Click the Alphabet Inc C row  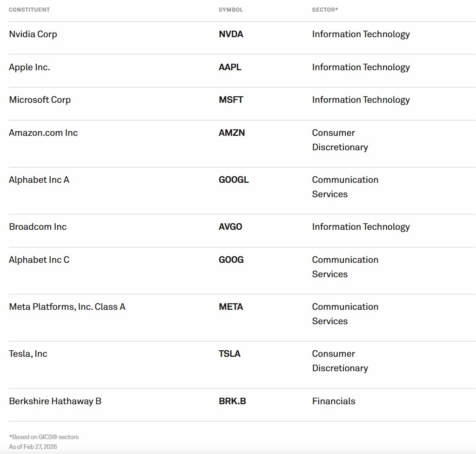click(x=39, y=260)
